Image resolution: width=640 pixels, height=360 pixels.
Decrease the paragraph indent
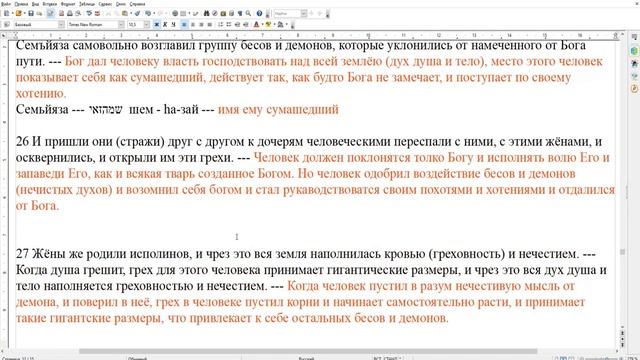[237, 24]
